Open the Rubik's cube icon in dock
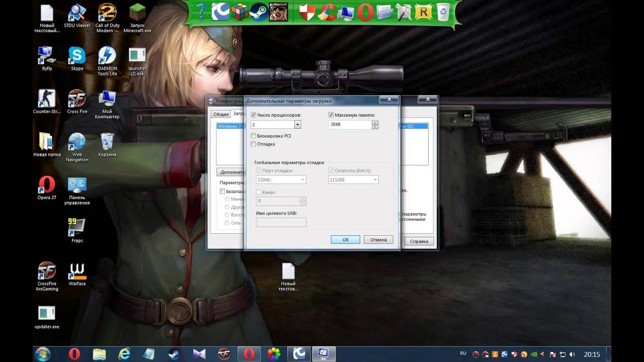The width and height of the screenshot is (644, 362). click(239, 12)
